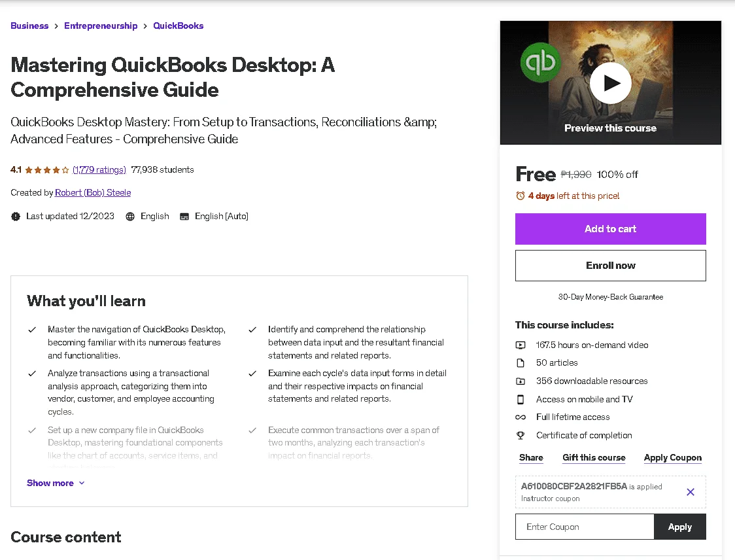The image size is (735, 560).
Task: Remove the applied instructor coupon
Action: (691, 492)
